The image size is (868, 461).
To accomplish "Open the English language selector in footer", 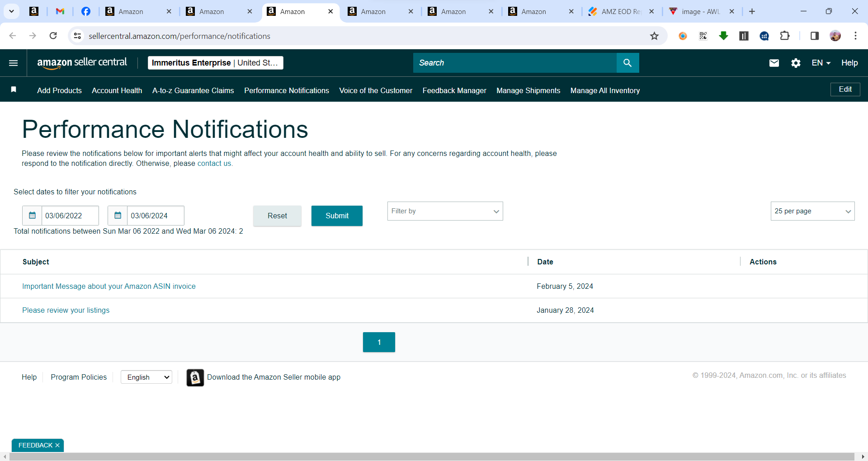I will pyautogui.click(x=146, y=377).
